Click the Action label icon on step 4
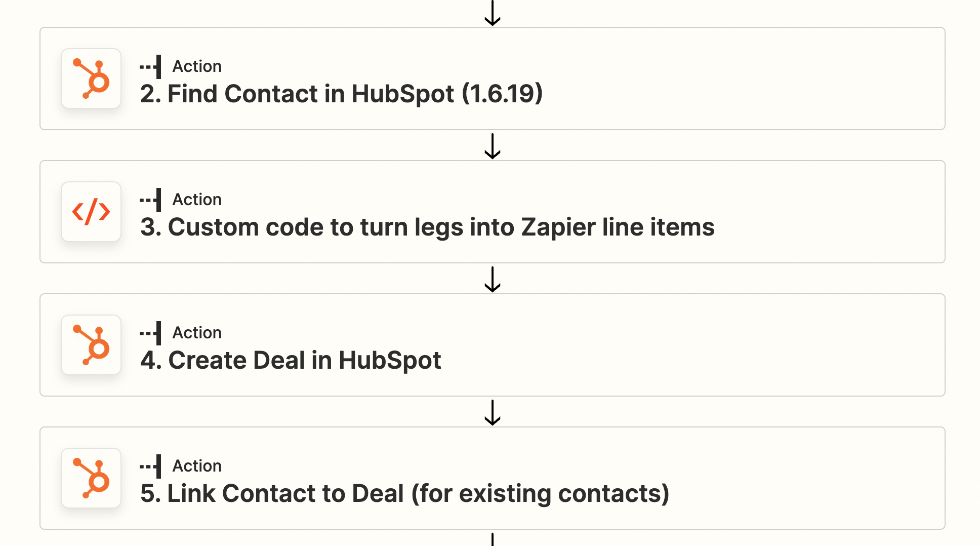The height and width of the screenshot is (546, 980). 150,332
